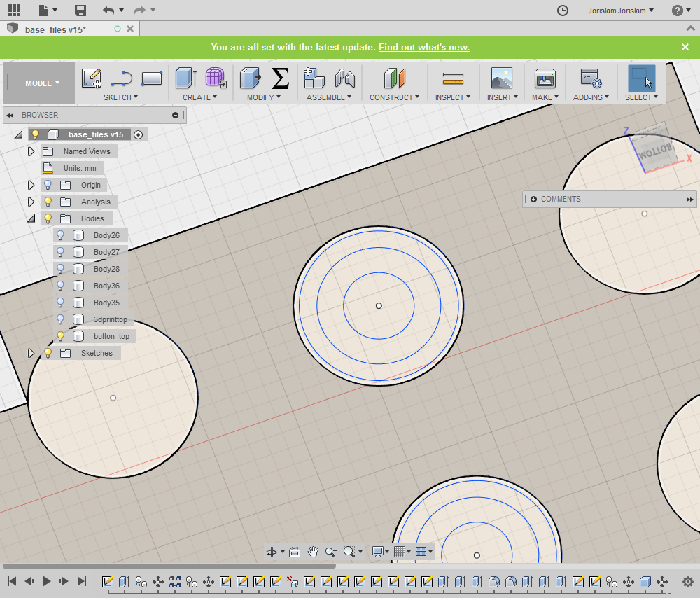This screenshot has height=598, width=700.
Task: Expand the Sketches folder arrow
Action: click(31, 353)
